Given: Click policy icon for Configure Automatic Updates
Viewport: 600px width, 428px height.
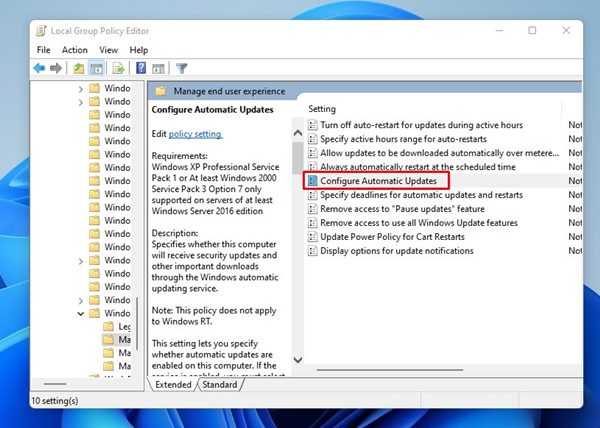Looking at the screenshot, I should pos(313,181).
